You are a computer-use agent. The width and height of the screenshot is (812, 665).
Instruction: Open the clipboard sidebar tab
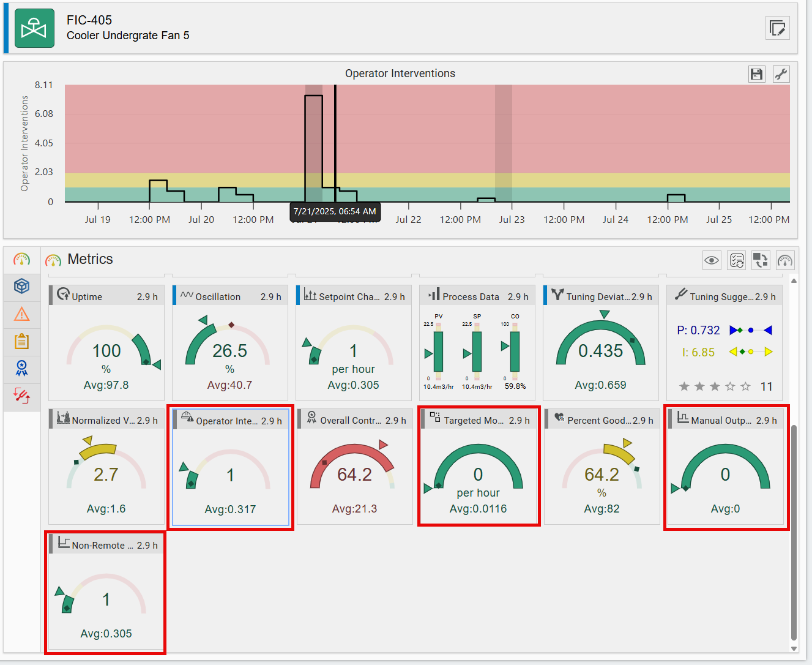coord(22,341)
